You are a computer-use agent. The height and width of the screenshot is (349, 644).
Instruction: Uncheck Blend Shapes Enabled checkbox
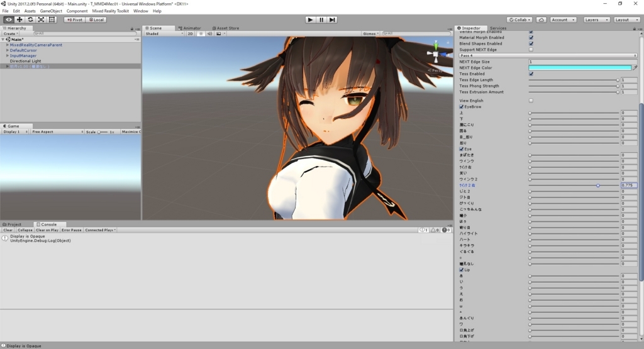[x=531, y=43]
